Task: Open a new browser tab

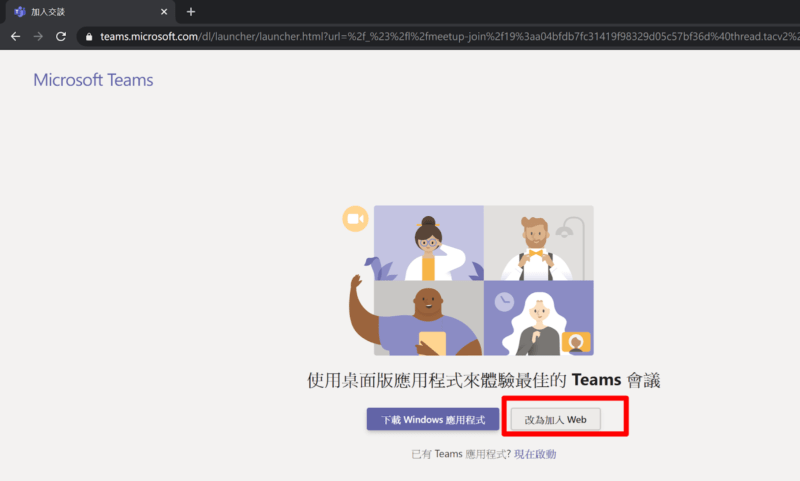Action: tap(190, 11)
